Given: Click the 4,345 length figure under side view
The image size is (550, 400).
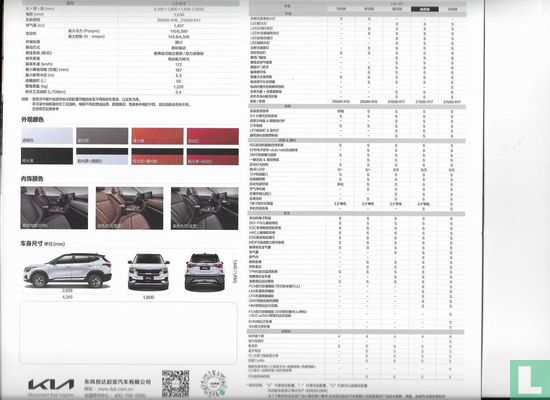Looking at the screenshot, I should coord(67,297).
